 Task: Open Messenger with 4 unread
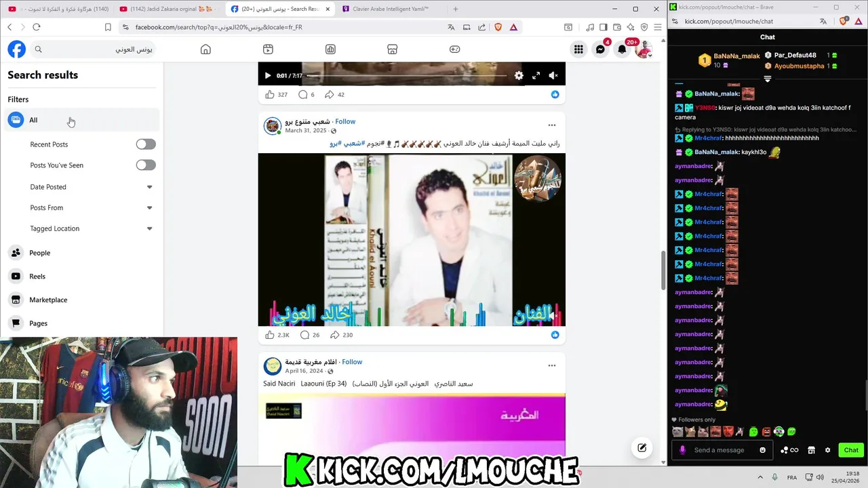(x=600, y=49)
